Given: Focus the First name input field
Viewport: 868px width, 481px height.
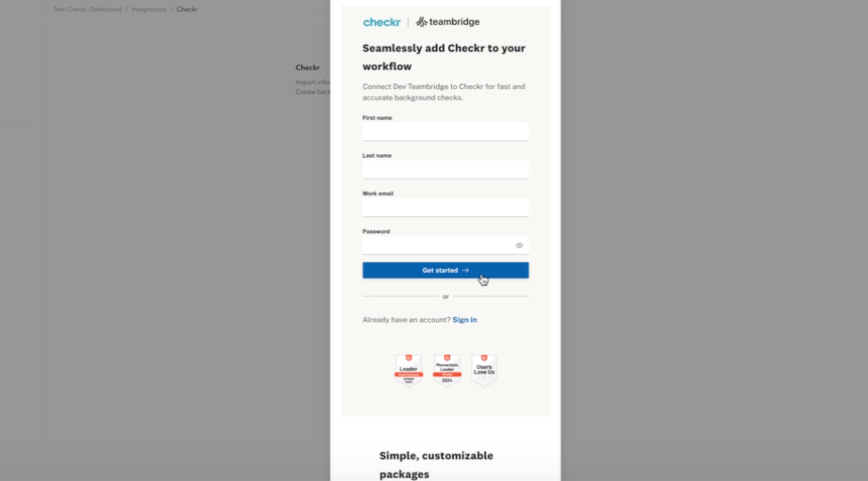Looking at the screenshot, I should point(445,132).
